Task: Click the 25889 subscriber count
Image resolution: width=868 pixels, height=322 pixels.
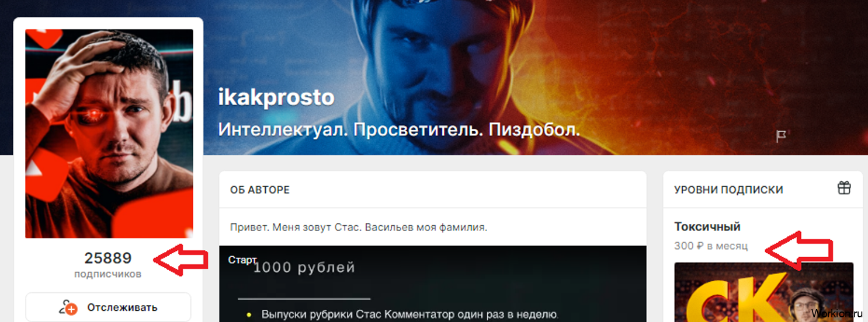Action: 108,258
